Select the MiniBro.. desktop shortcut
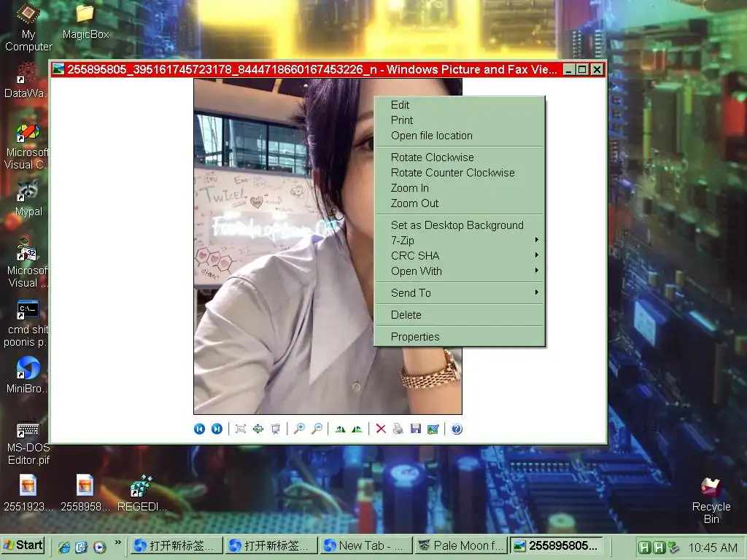 coord(27,376)
